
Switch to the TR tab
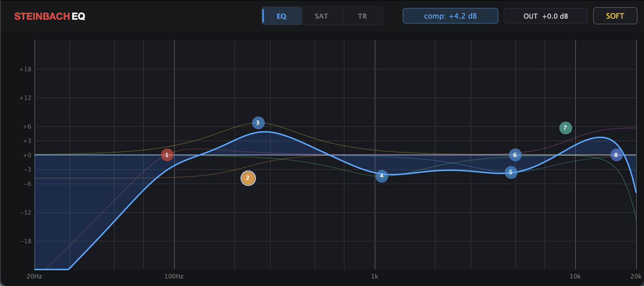pos(362,16)
